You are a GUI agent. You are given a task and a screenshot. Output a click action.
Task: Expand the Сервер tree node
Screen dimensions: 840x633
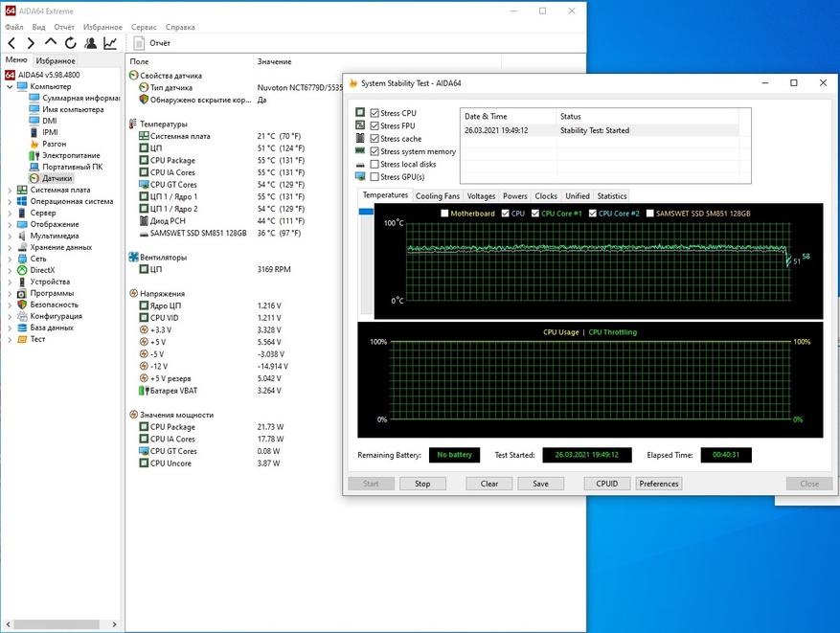tap(10, 214)
